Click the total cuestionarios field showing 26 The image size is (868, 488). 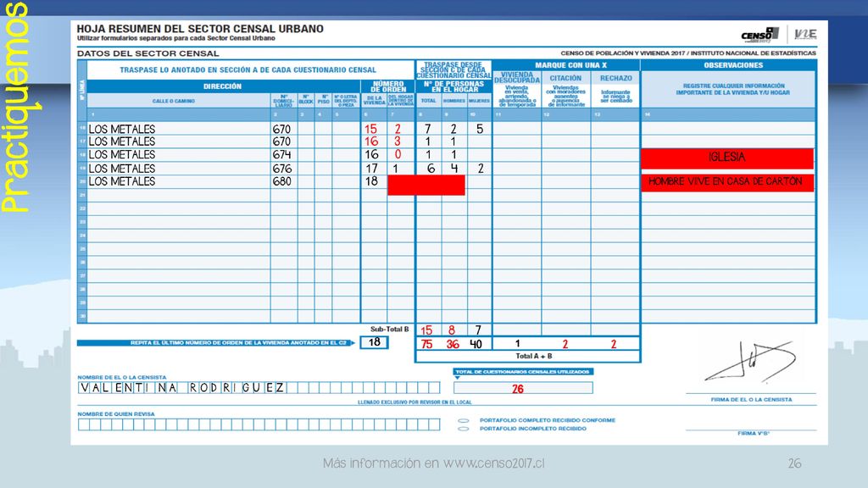click(523, 388)
